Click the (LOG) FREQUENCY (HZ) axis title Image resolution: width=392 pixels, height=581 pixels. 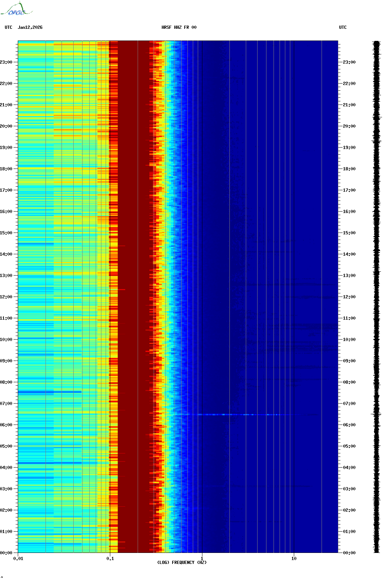tap(182, 563)
